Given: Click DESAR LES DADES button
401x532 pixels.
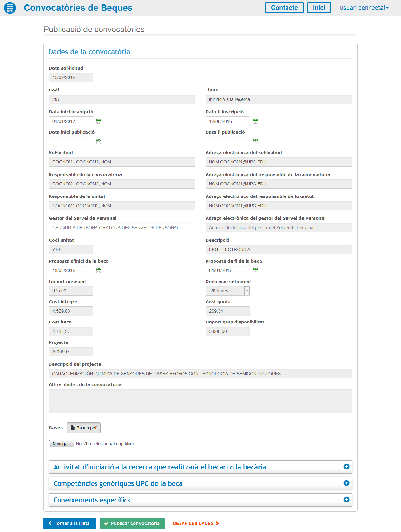Looking at the screenshot, I should [196, 523].
